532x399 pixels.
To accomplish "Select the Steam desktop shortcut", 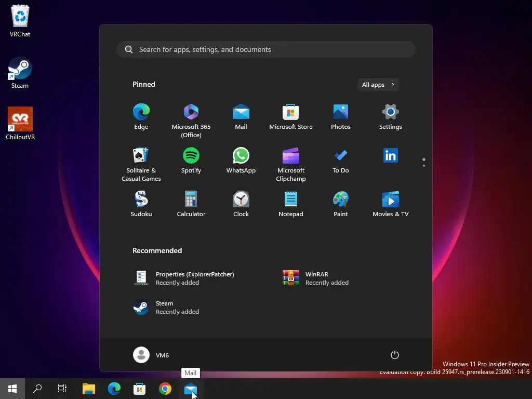I will coord(20,73).
